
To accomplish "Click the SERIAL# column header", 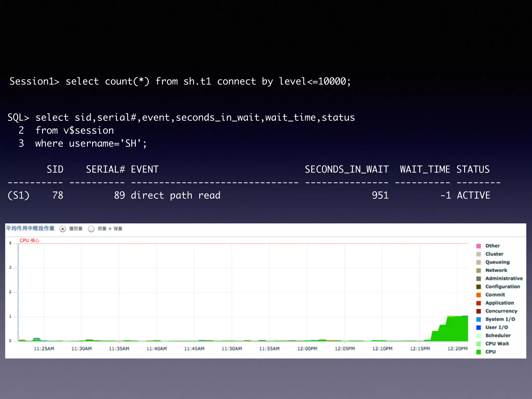I will (x=105, y=170).
